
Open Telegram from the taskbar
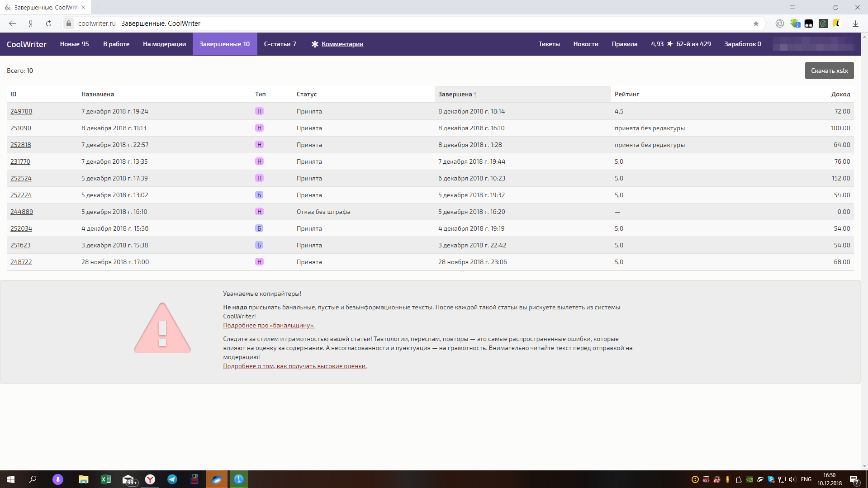click(x=172, y=479)
